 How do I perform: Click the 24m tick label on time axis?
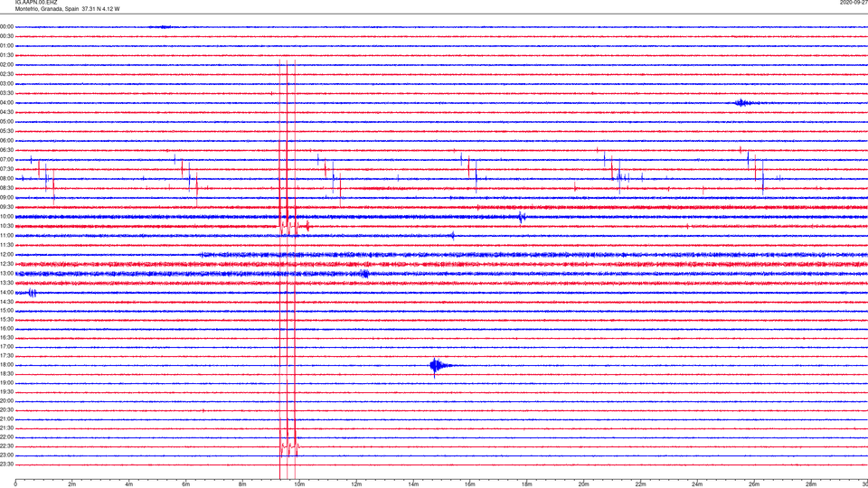click(697, 484)
